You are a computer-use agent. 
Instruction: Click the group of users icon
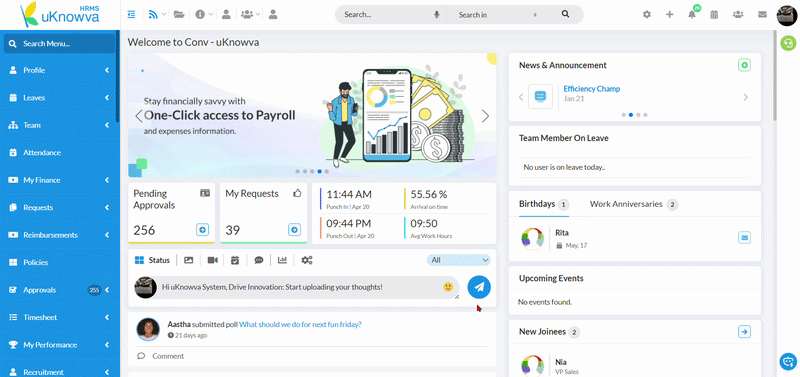point(247,14)
